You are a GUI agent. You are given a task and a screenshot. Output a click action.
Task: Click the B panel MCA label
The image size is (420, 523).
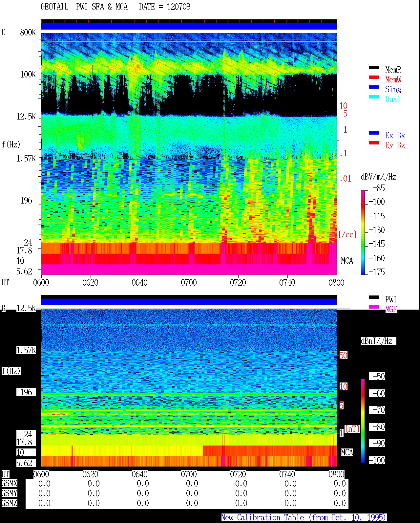[347, 452]
